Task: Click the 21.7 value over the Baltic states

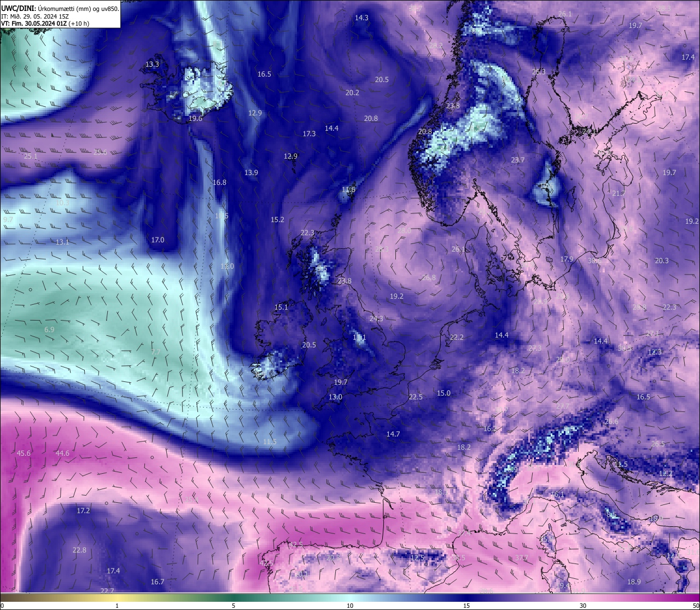Action: click(619, 194)
